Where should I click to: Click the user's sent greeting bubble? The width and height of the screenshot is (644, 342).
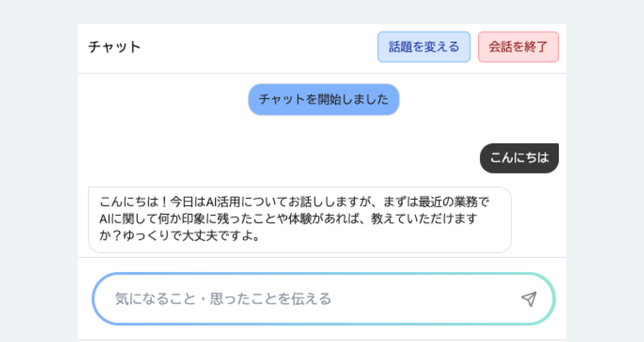[519, 158]
